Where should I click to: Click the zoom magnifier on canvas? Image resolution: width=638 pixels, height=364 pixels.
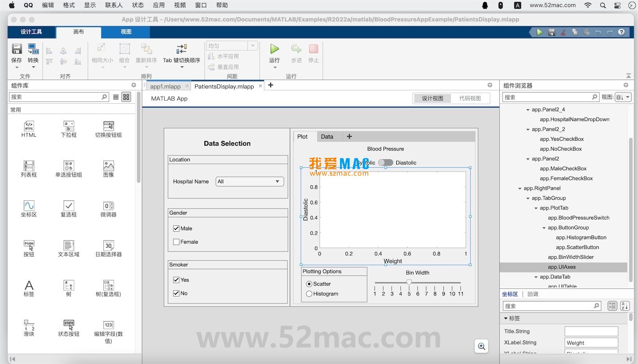(x=481, y=346)
